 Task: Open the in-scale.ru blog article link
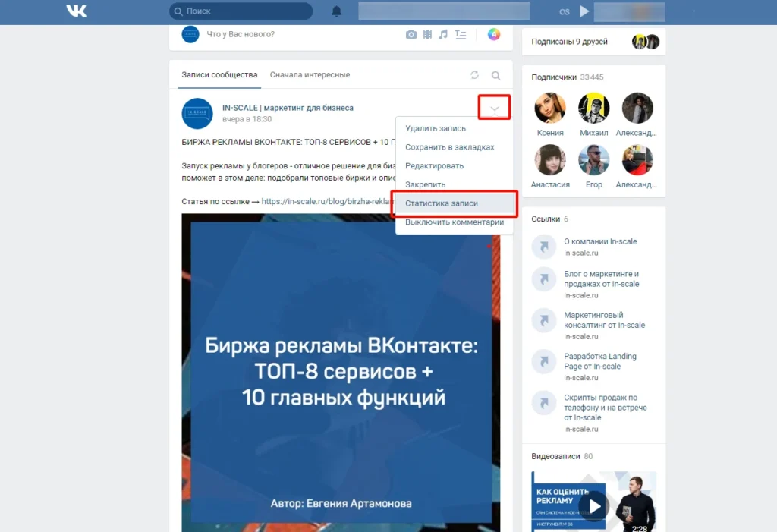point(328,201)
